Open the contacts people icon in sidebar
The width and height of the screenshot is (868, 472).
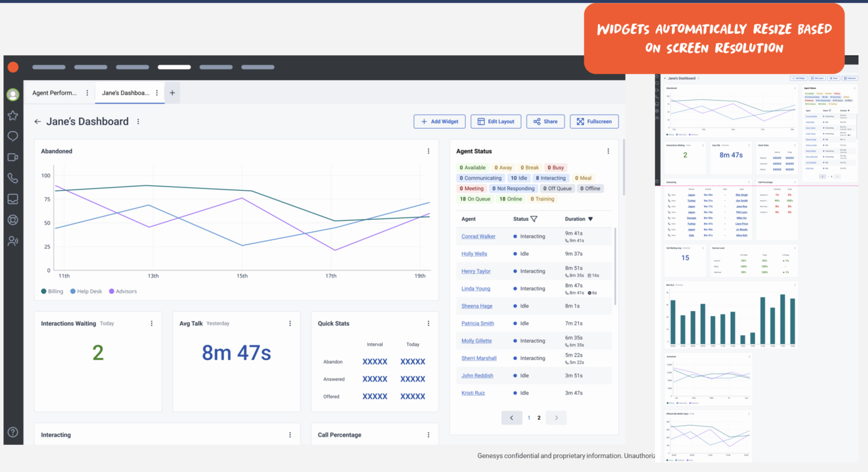tap(13, 241)
